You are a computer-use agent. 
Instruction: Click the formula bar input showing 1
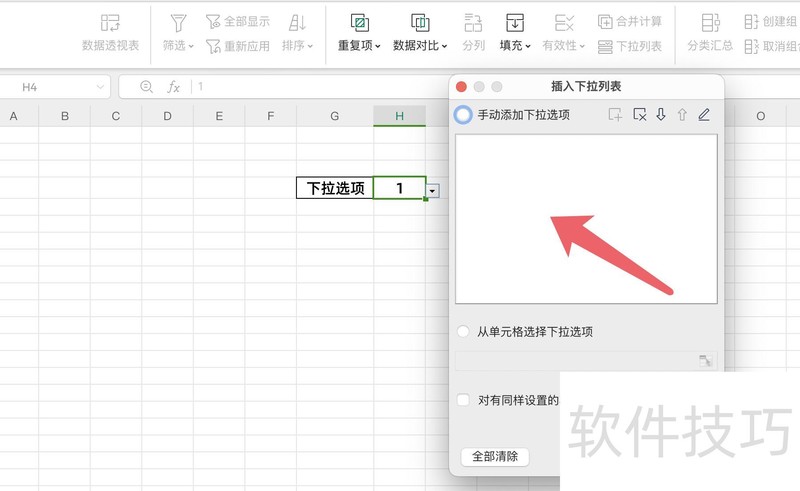pos(321,87)
